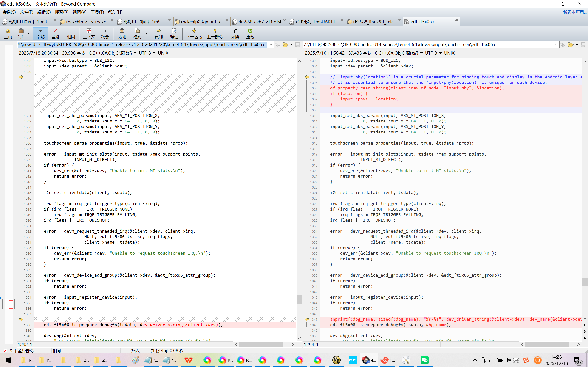Click the Reload (重载) icon
Image resolution: width=588 pixels, height=367 pixels.
pos(250,33)
